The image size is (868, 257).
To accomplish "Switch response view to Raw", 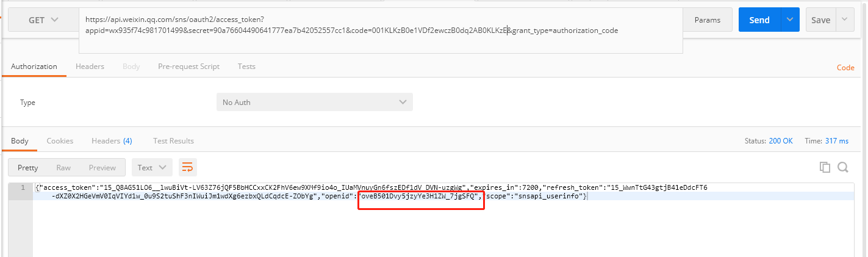I will pos(63,167).
